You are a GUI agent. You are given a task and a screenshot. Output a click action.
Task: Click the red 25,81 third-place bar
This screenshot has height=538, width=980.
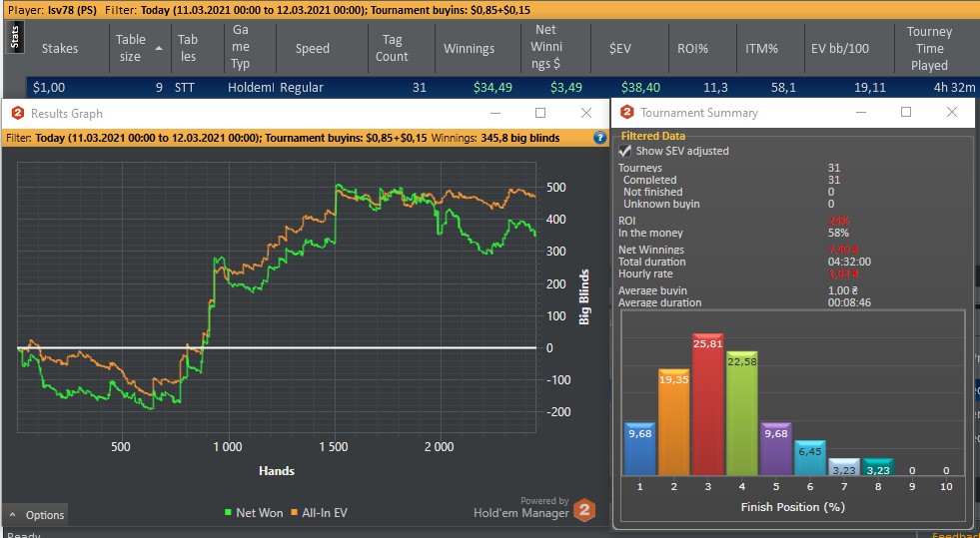click(707, 404)
